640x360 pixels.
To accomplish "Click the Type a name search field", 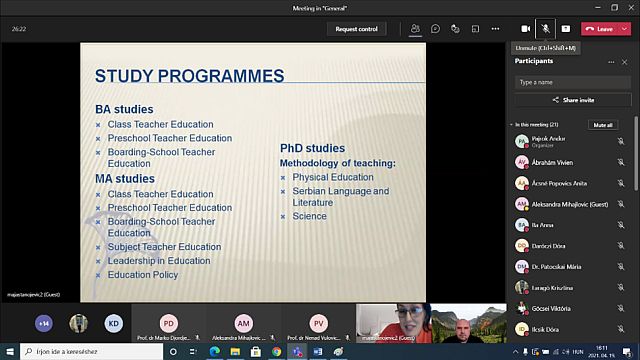I will pyautogui.click(x=573, y=82).
